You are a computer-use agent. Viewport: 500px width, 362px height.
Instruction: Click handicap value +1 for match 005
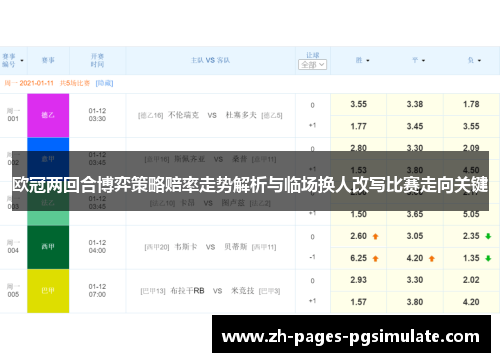312,301
